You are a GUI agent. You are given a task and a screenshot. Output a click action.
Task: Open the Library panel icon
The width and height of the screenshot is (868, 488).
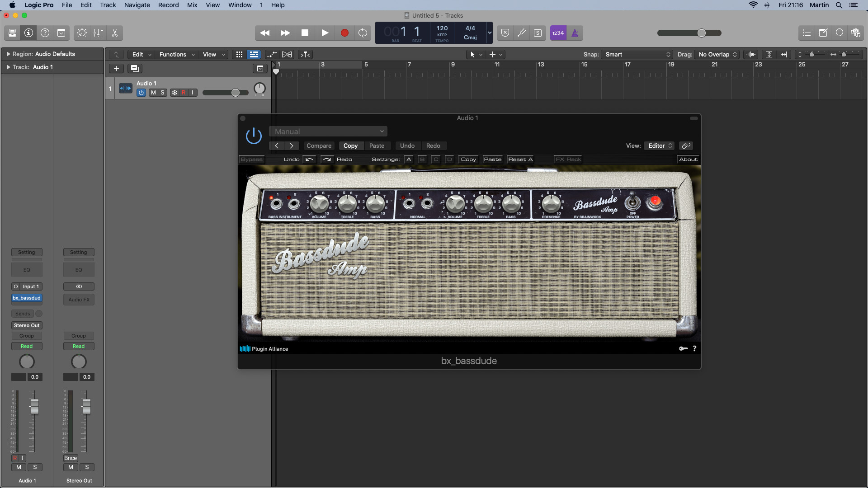click(x=12, y=33)
